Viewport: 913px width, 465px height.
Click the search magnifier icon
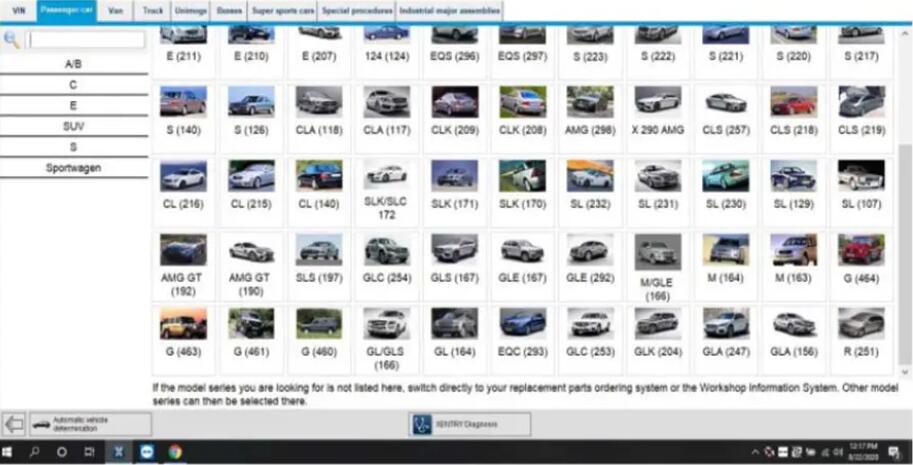coord(11,40)
